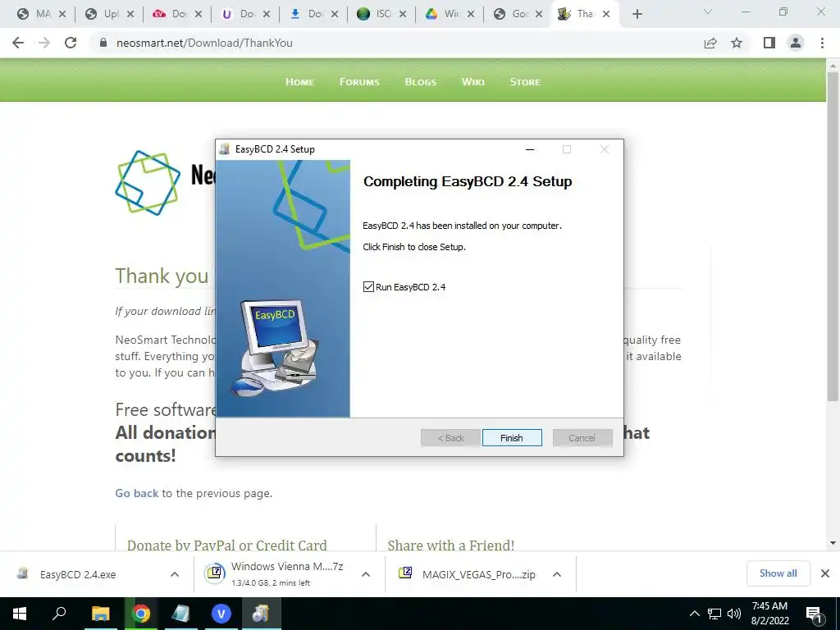840x630 pixels.
Task: Close the ISO tab
Action: (x=402, y=14)
